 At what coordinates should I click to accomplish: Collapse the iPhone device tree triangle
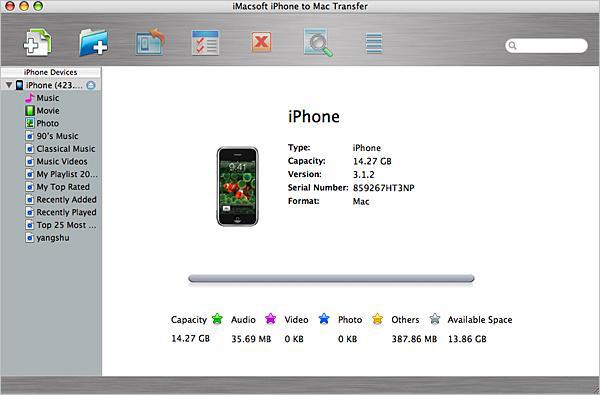[x=9, y=85]
